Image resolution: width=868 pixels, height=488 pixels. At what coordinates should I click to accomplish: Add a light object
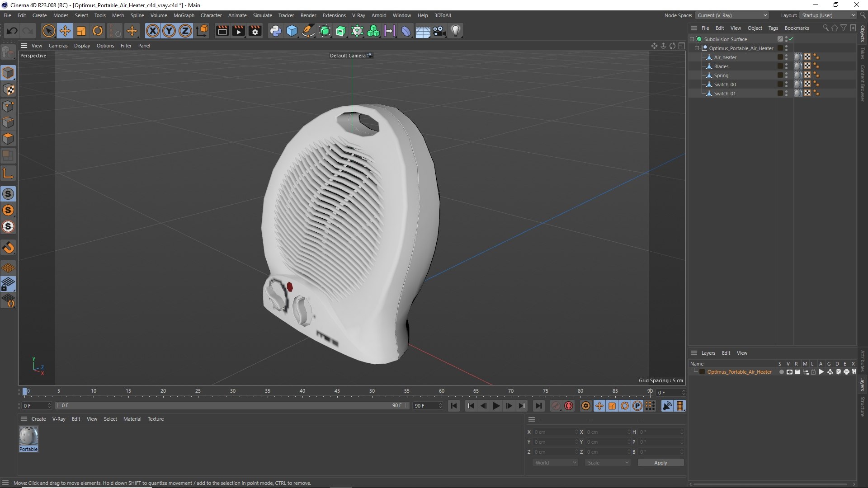456,31
